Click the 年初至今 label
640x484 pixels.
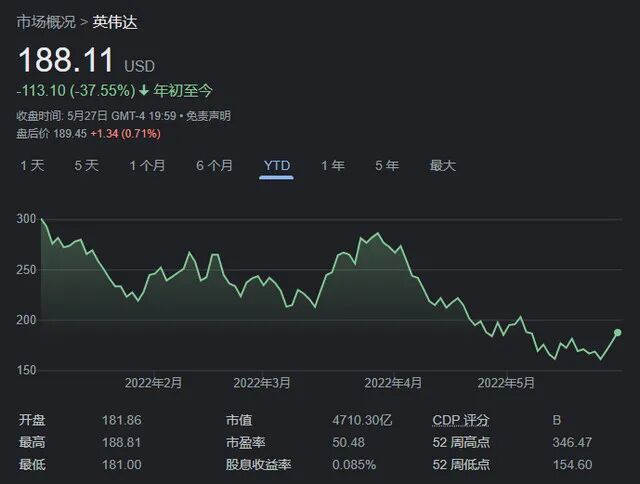click(183, 90)
